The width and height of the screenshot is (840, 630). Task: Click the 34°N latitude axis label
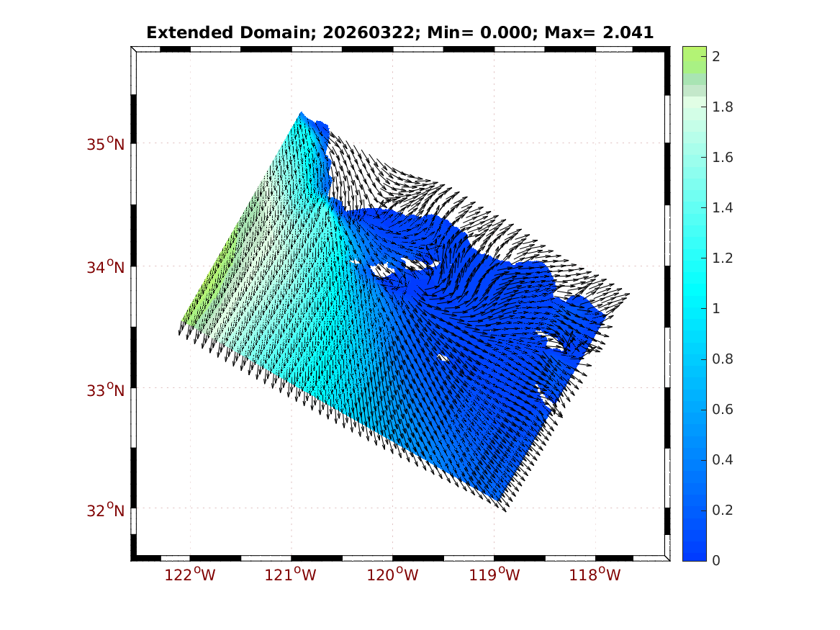click(x=106, y=267)
